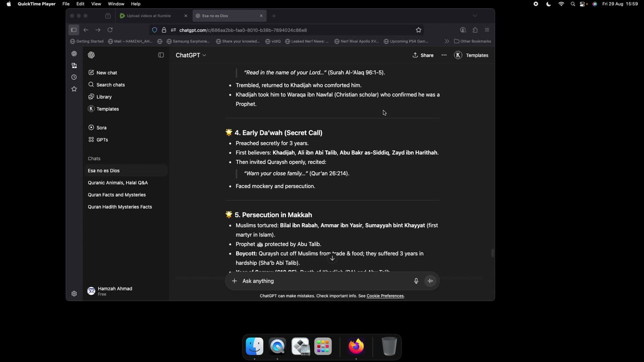Screen dimensions: 644x362
Task: Open GPTs from the sidebar
Action: coord(126,140)
